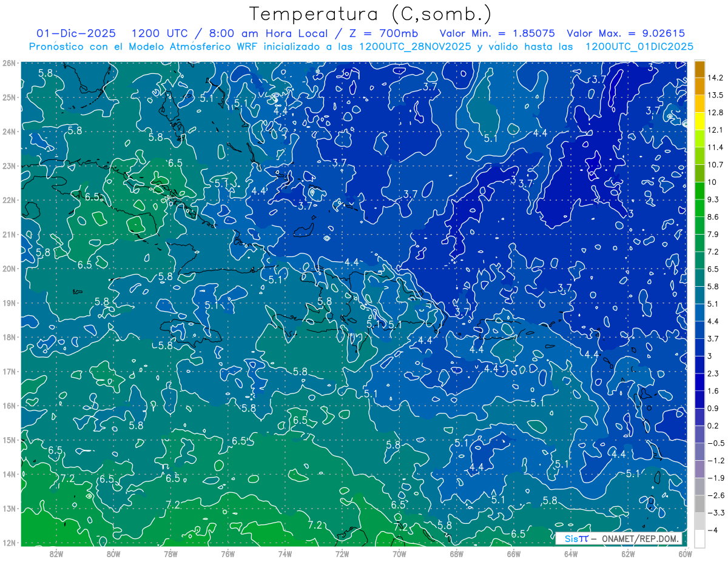The image size is (728, 562).
Task: Click the -0.5 value on color scale
Action: (x=715, y=443)
